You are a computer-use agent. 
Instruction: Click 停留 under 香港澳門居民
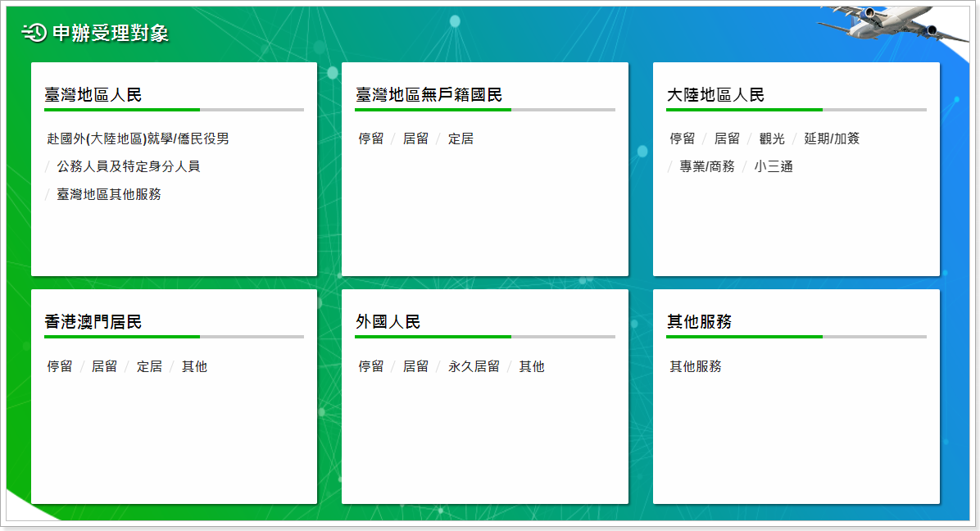59,367
